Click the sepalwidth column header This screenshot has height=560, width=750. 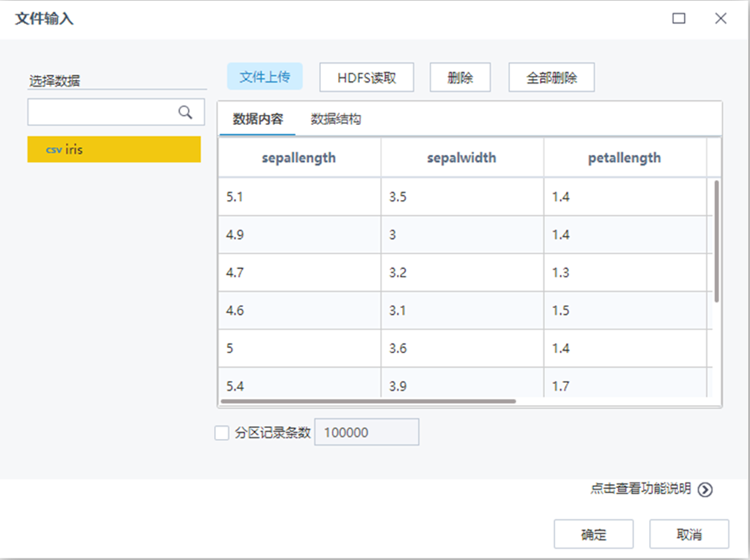461,158
